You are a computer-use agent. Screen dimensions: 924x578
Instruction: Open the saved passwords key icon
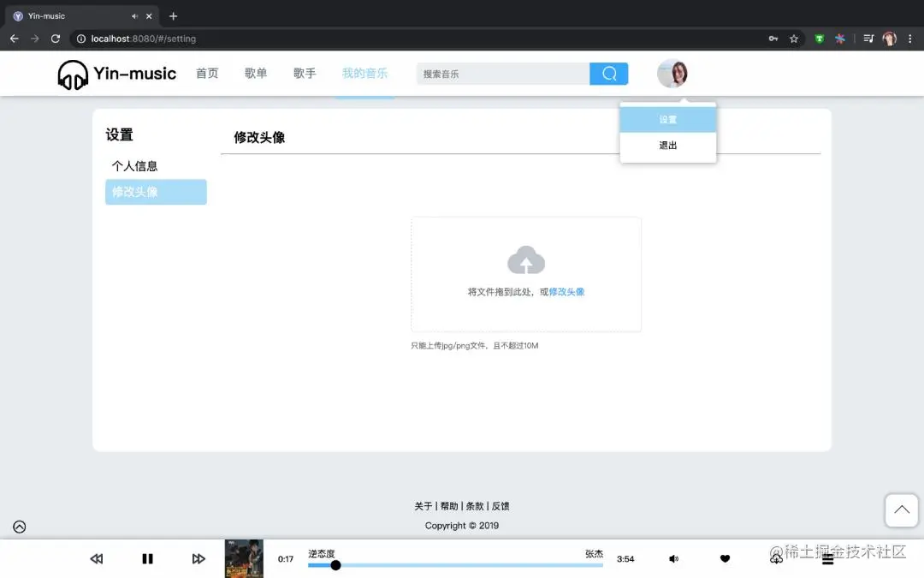point(773,39)
